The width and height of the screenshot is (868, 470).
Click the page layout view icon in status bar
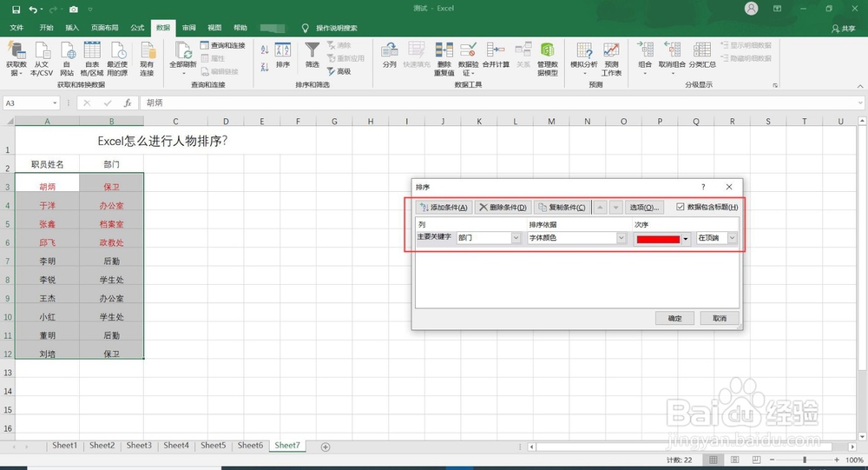pyautogui.click(x=734, y=460)
